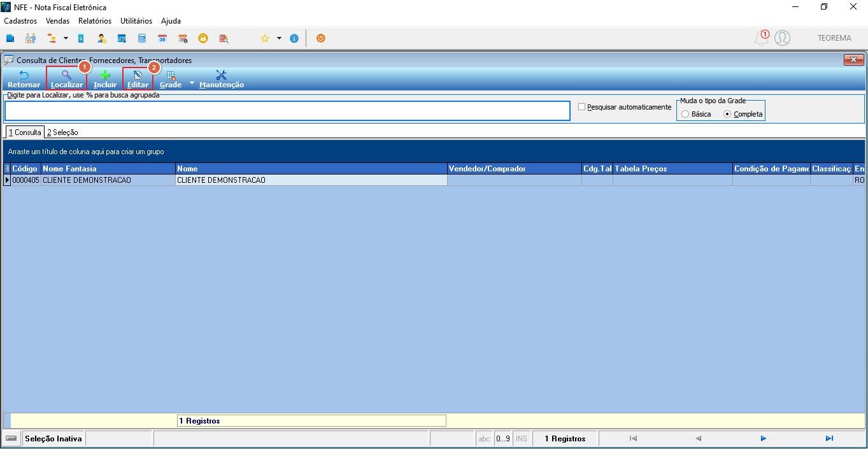Close the Consulta de Clientes window

(853, 60)
